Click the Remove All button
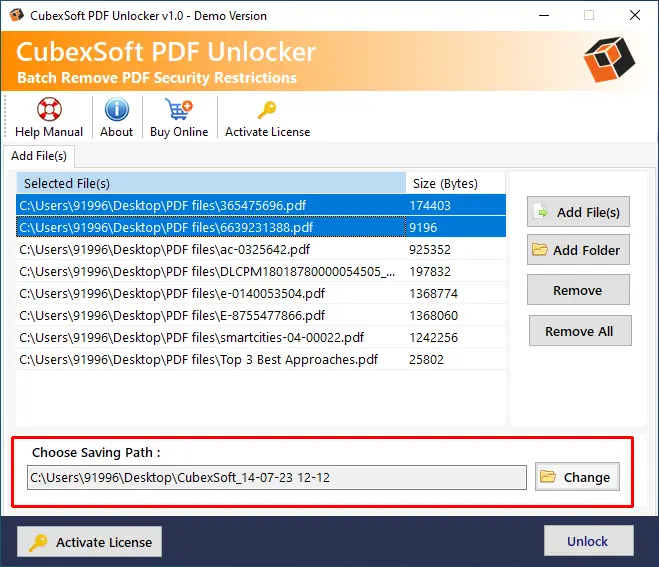Viewport: 659px width, 567px height. [579, 331]
